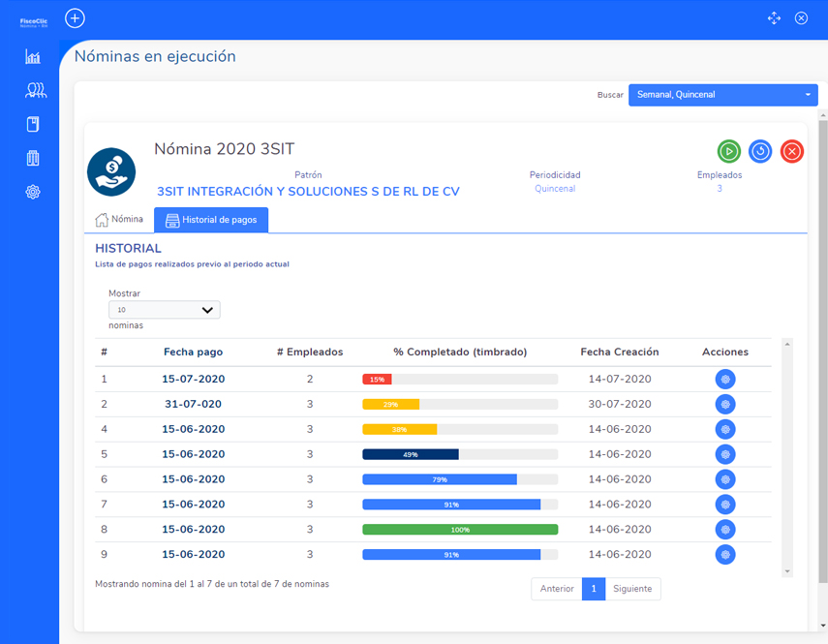
Task: Click the 29% yellow progress bar
Action: [391, 405]
